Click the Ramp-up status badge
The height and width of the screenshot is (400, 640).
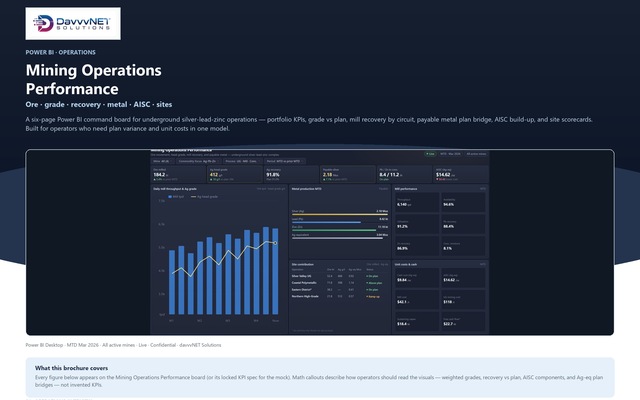click(x=373, y=296)
